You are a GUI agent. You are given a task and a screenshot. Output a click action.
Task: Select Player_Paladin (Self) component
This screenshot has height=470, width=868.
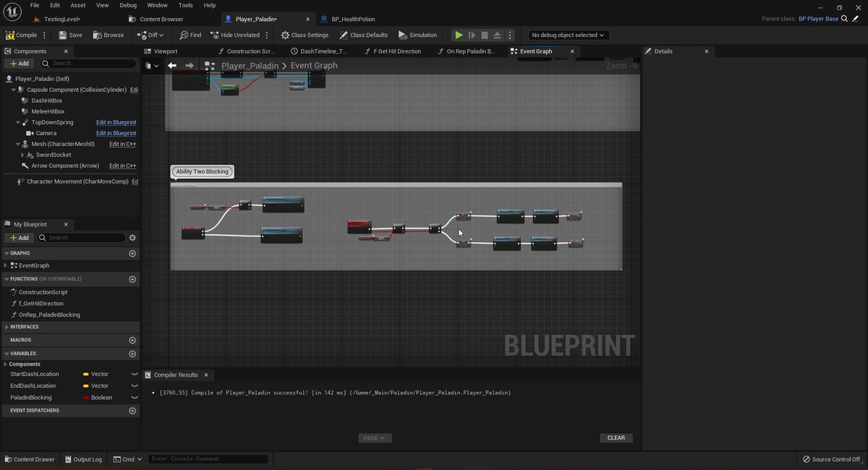pyautogui.click(x=42, y=79)
